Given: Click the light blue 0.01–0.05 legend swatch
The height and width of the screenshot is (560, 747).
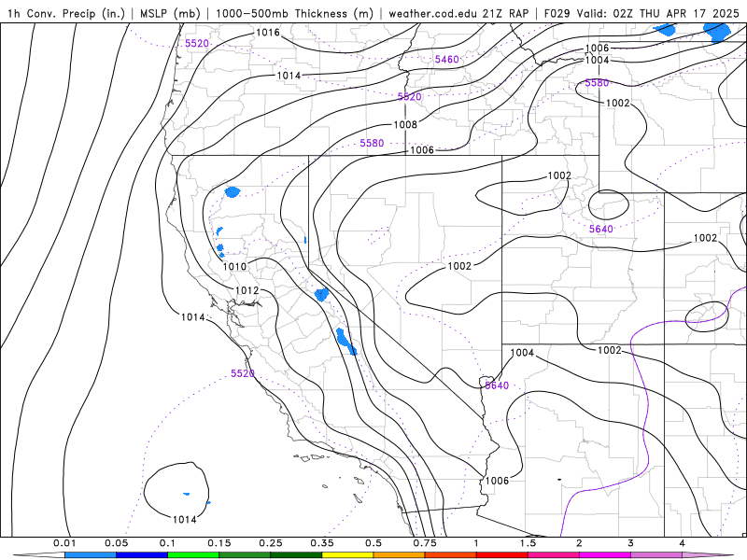Looking at the screenshot, I should click(91, 555).
